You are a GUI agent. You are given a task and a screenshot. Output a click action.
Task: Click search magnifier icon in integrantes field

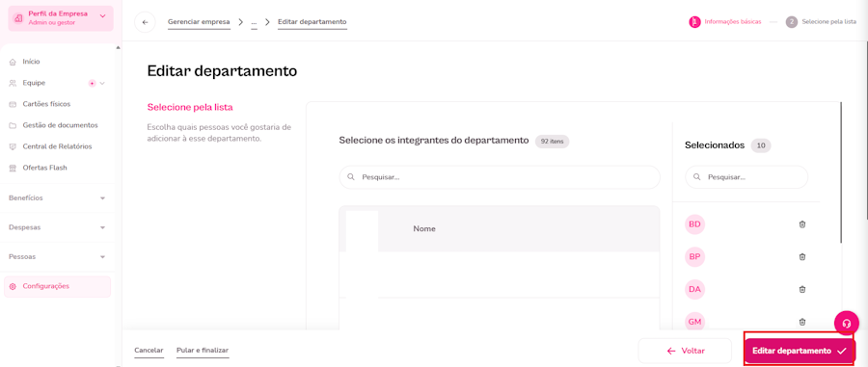pyautogui.click(x=350, y=177)
